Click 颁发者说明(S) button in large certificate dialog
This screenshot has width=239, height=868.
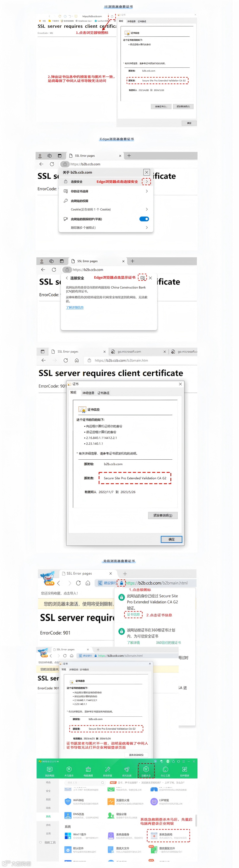click(163, 515)
